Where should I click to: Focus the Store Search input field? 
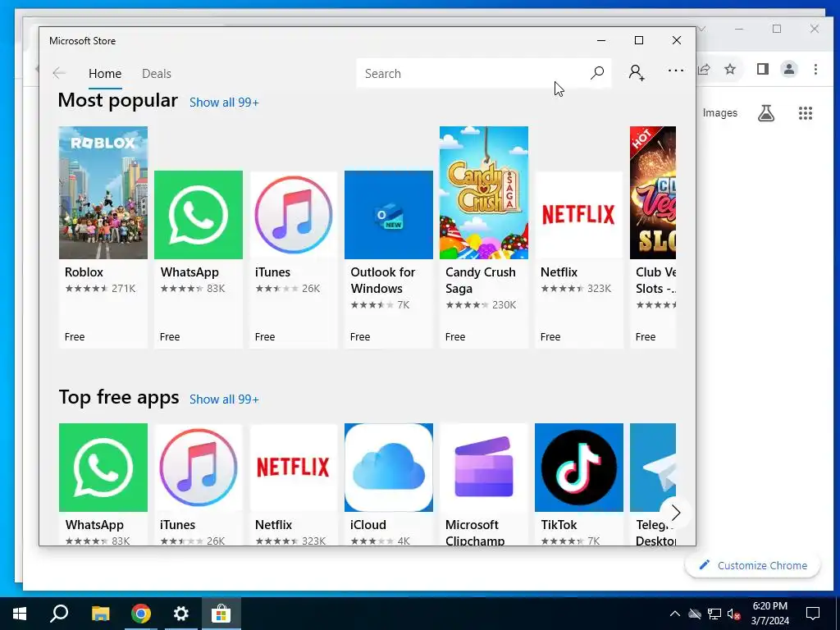pos(472,73)
